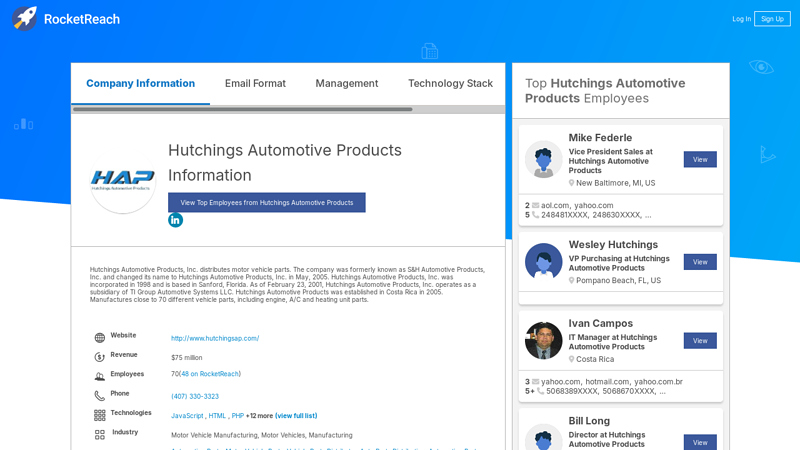Click the Top Hutchings Automotive Products Employees heading
800x450 pixels.
[x=605, y=91]
